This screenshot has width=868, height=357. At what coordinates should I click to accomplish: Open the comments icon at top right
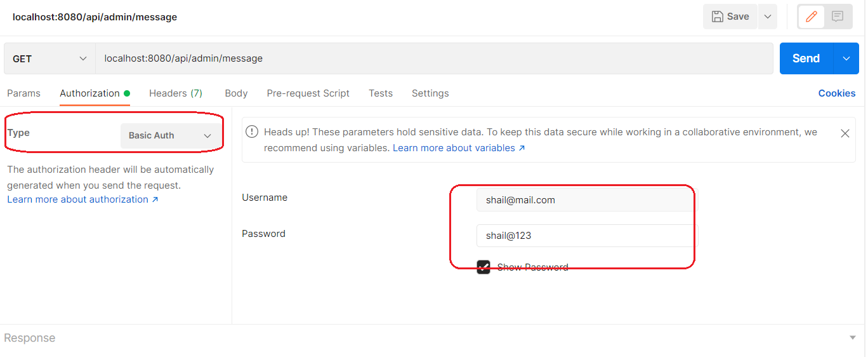(838, 17)
